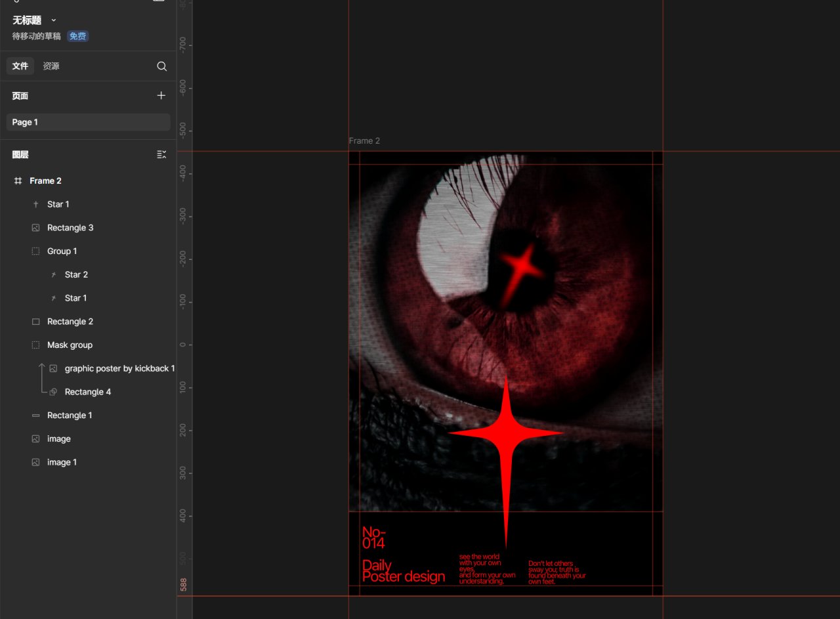Screen dimensions: 840x619
Task: Click the image icon beside 'image 1' layer
Action: [x=35, y=463]
